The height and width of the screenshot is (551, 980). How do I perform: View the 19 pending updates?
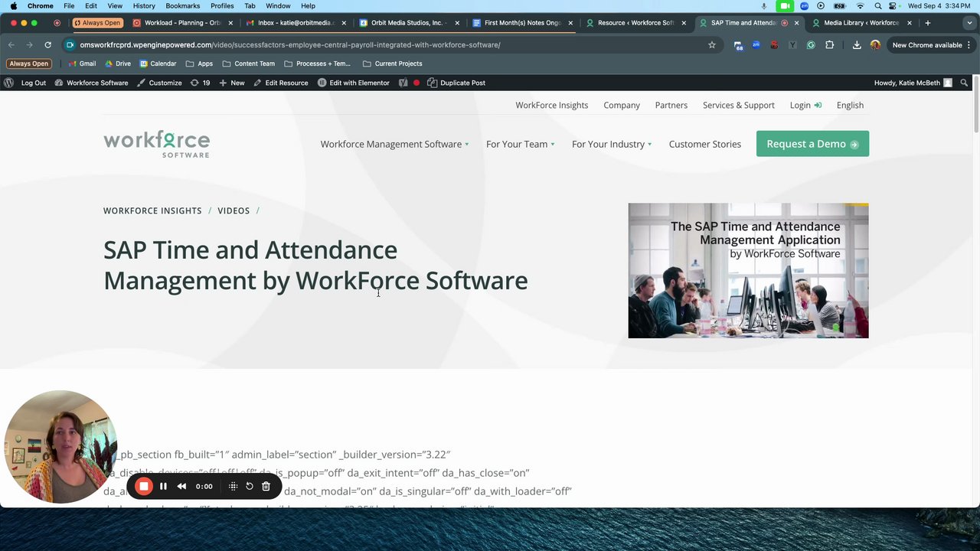(201, 83)
